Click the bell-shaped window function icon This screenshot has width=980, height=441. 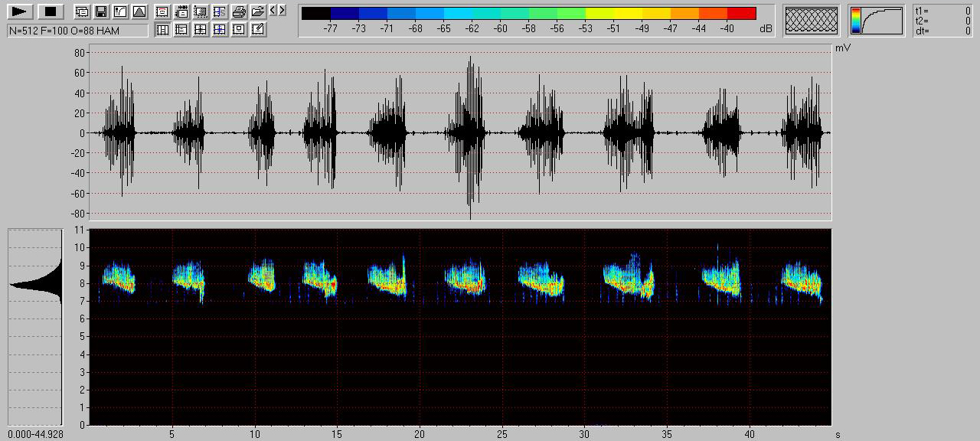[139, 11]
